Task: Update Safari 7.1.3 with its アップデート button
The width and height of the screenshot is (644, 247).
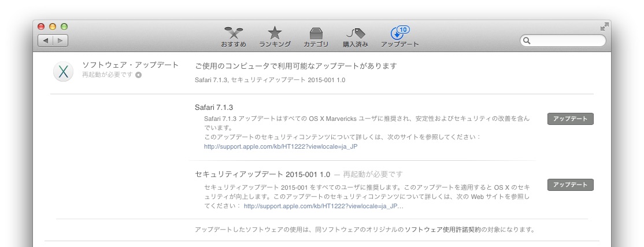Action: click(570, 119)
